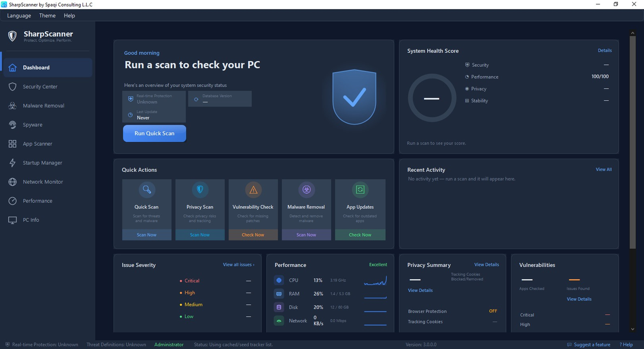Click scrollbar down arrow
The width and height of the screenshot is (644, 349).
[633, 329]
